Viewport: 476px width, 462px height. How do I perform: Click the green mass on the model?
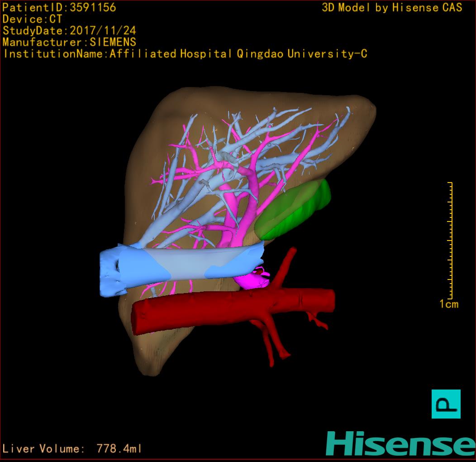(x=292, y=209)
